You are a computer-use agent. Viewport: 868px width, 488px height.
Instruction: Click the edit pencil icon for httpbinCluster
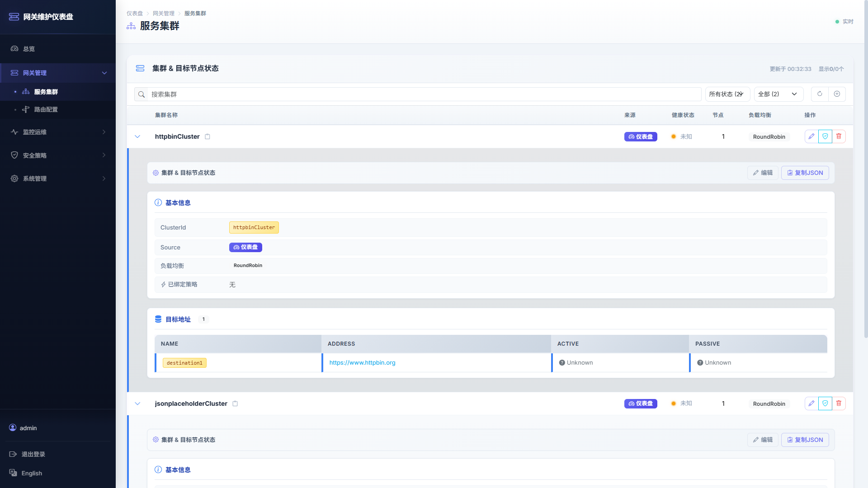pos(811,136)
